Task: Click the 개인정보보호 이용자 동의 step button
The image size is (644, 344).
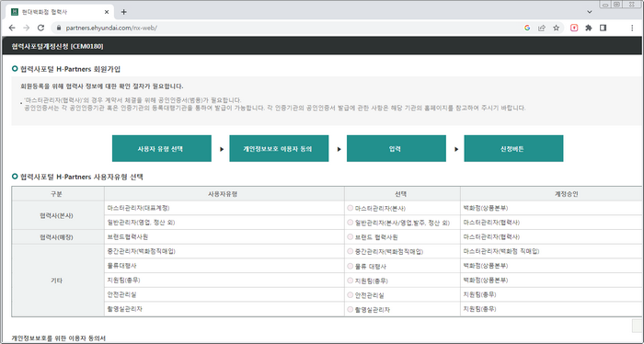Action: pos(279,149)
